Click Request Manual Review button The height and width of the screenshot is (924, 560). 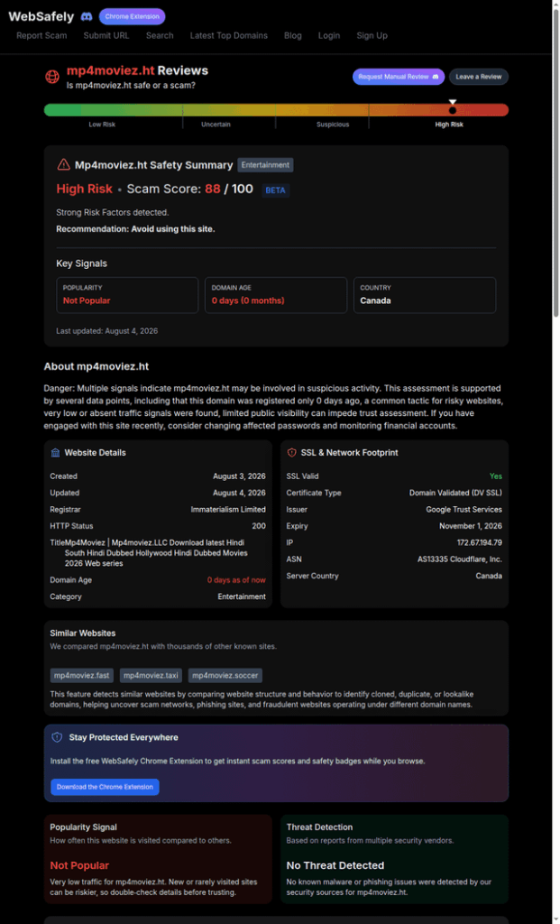coord(398,77)
